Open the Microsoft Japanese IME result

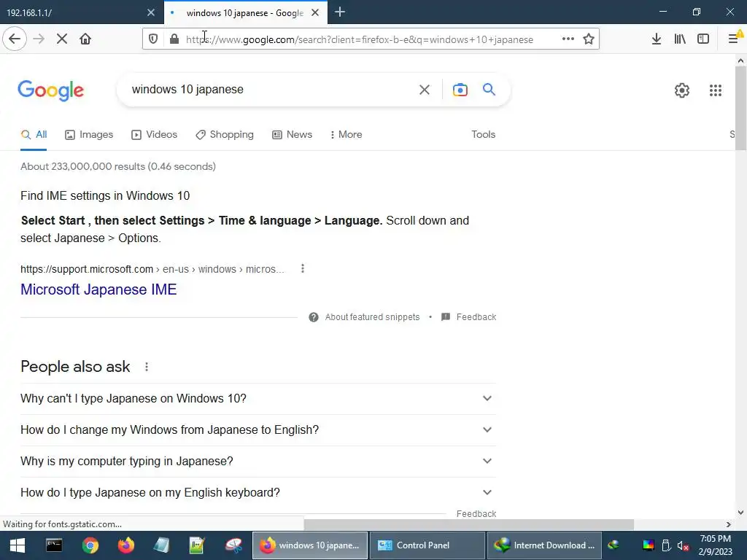(x=98, y=289)
